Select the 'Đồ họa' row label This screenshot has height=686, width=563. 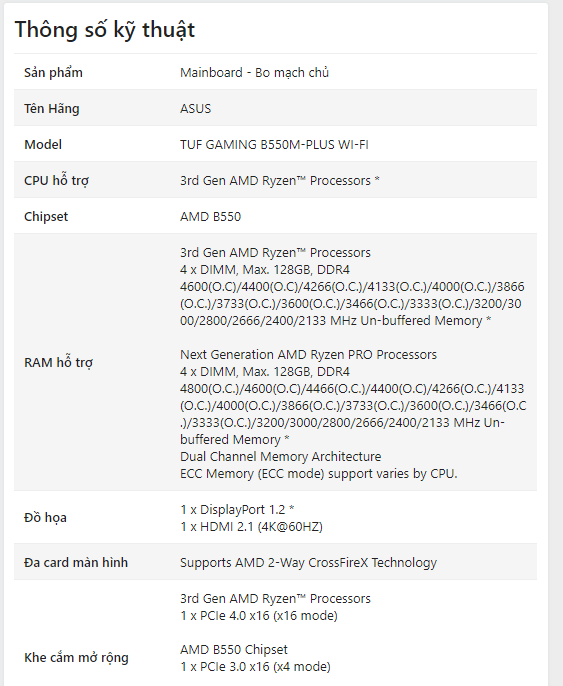tap(45, 518)
